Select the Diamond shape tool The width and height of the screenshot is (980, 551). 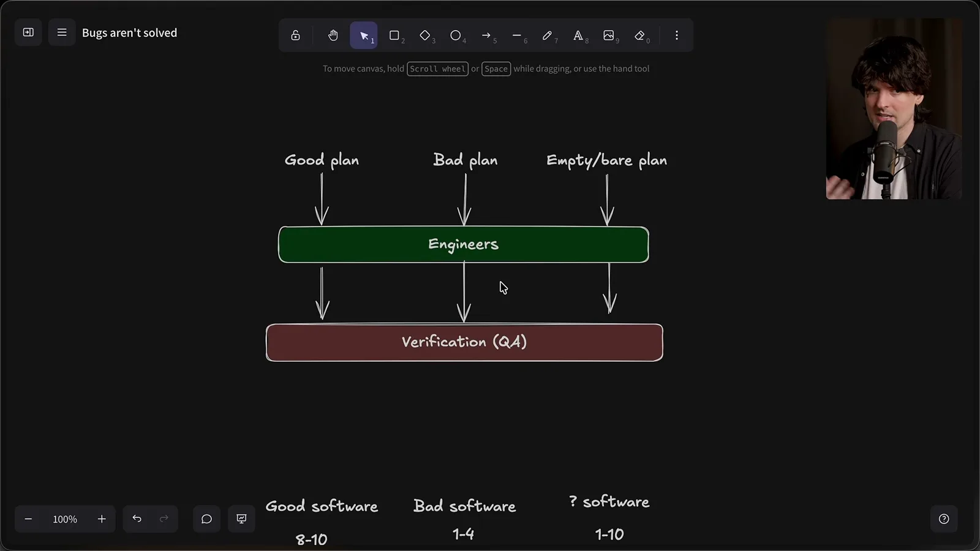pyautogui.click(x=425, y=36)
